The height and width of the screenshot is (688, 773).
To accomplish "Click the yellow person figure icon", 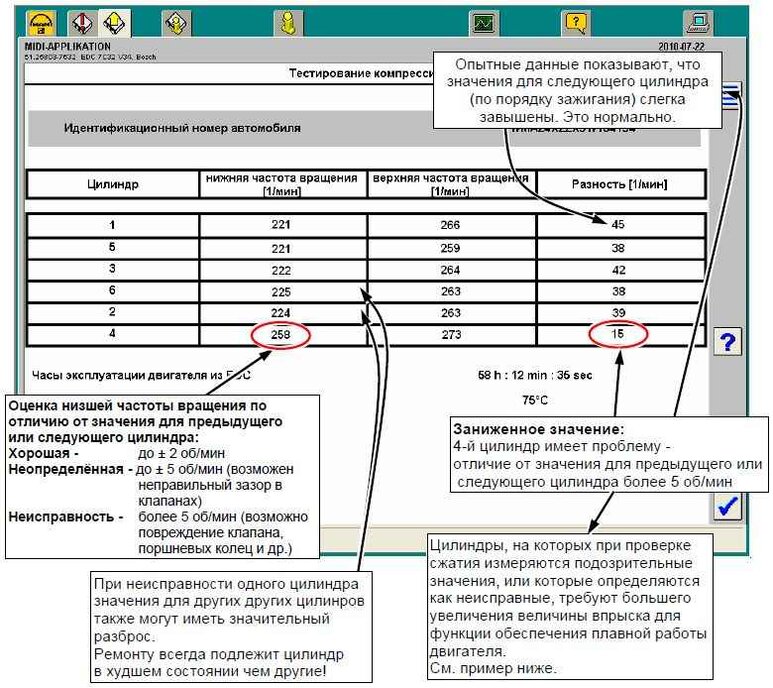I will (288, 21).
